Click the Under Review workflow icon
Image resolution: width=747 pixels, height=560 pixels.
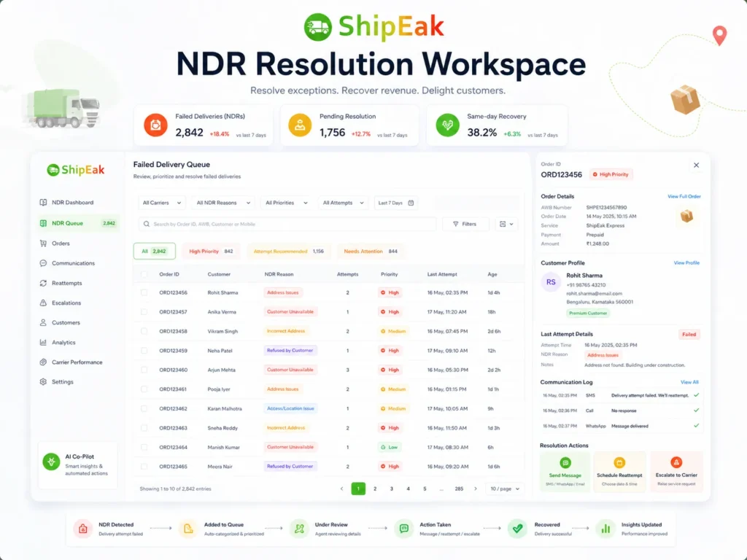pyautogui.click(x=299, y=529)
